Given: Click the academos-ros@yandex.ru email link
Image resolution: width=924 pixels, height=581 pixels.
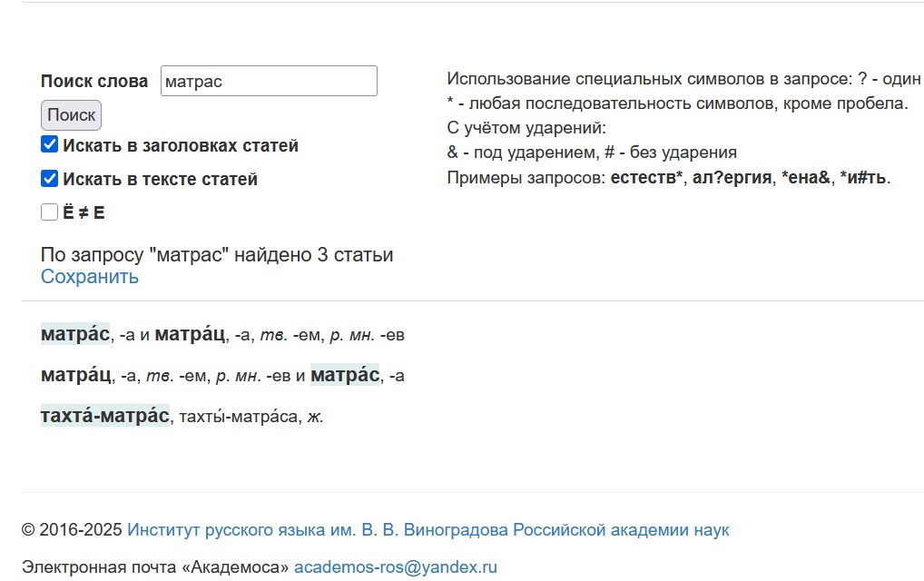Looking at the screenshot, I should (396, 566).
